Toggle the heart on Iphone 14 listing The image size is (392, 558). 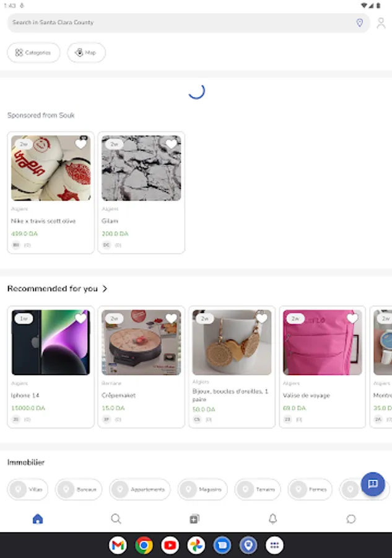coord(81,319)
